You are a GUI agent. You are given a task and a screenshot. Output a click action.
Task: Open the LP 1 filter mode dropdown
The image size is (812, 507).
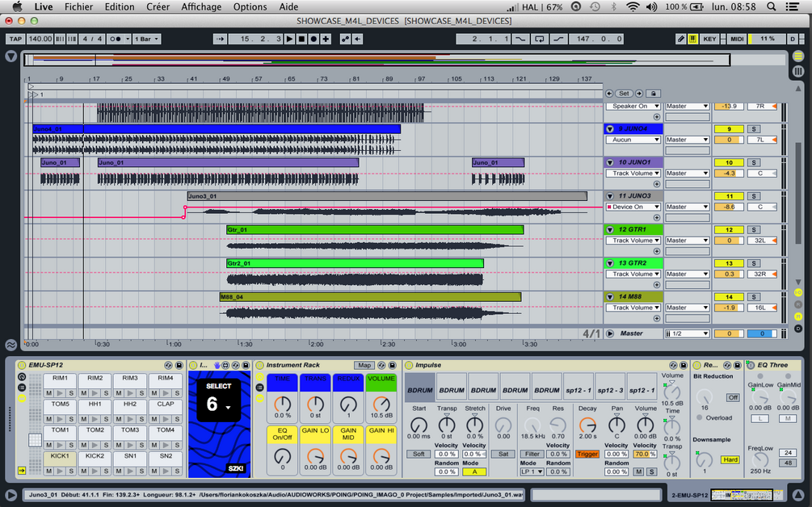(532, 471)
